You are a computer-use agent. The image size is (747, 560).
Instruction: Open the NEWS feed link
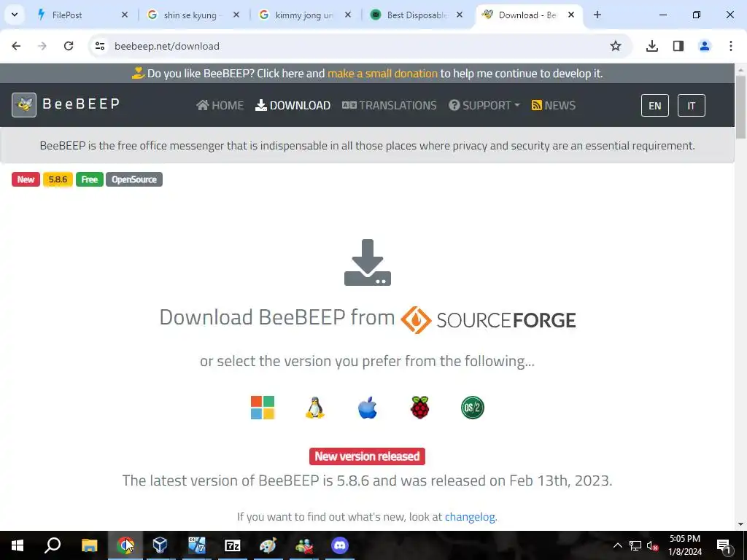coord(554,105)
